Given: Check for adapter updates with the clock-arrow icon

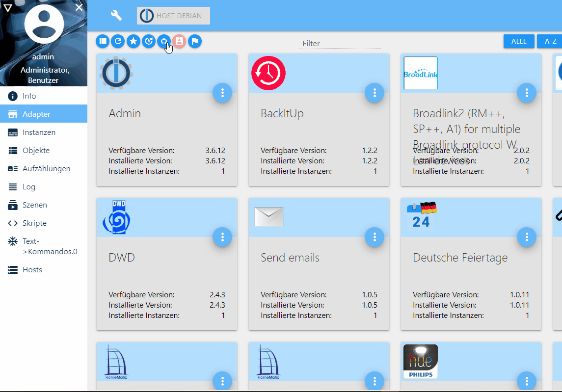Looking at the screenshot, I should coord(149,41).
